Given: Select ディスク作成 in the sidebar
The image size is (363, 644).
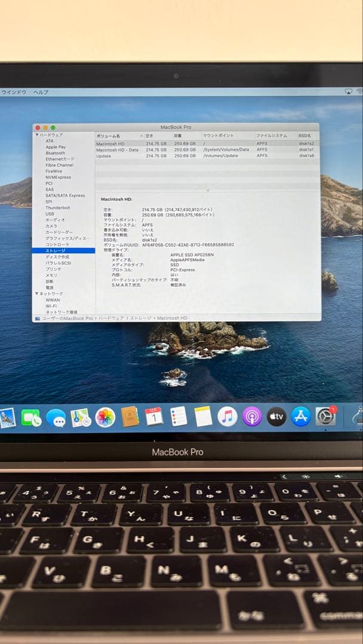Looking at the screenshot, I should (x=57, y=256).
